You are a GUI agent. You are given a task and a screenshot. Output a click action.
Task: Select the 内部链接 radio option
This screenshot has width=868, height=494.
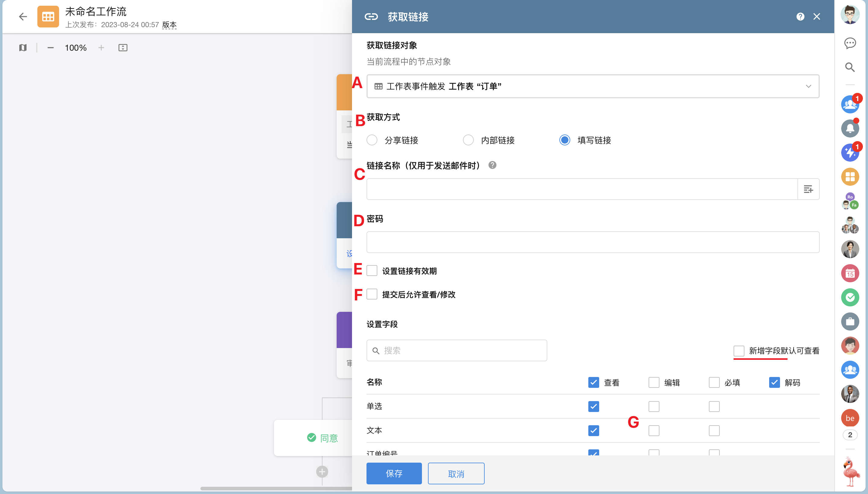468,140
